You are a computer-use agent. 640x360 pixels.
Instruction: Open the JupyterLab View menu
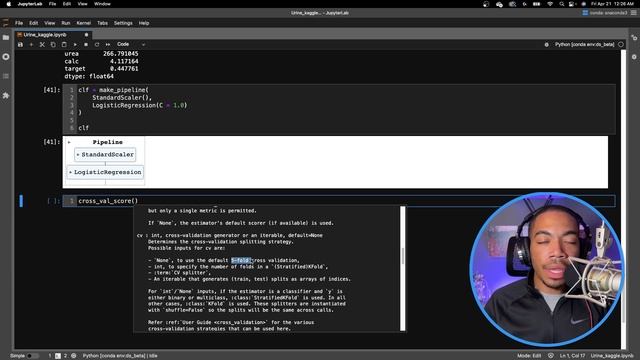[49, 23]
